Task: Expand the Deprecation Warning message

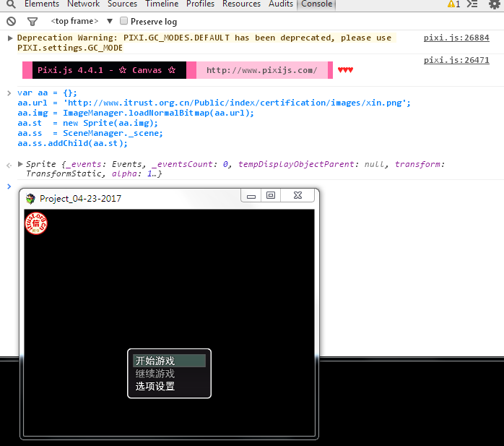Action: point(10,38)
